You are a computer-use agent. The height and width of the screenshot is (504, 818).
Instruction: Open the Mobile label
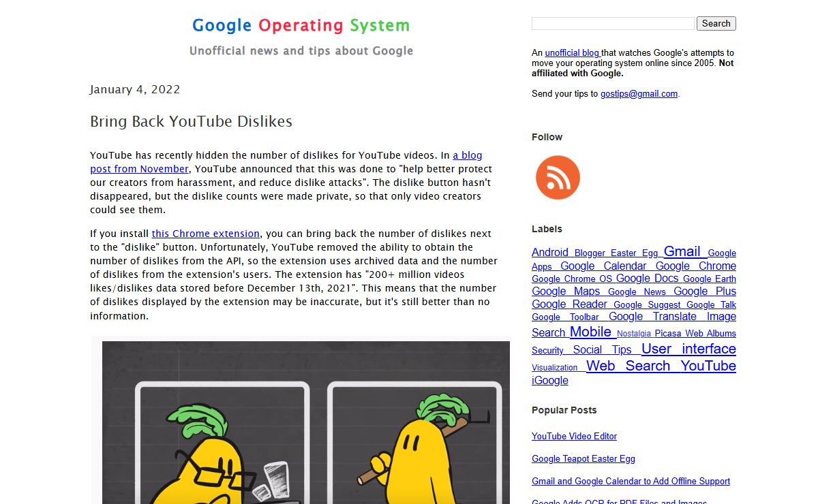tap(590, 332)
